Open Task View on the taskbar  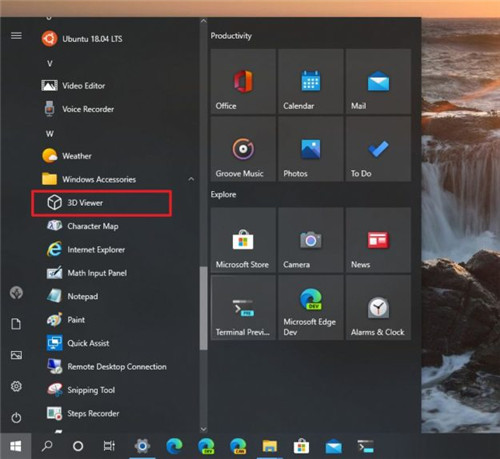pyautogui.click(x=109, y=446)
